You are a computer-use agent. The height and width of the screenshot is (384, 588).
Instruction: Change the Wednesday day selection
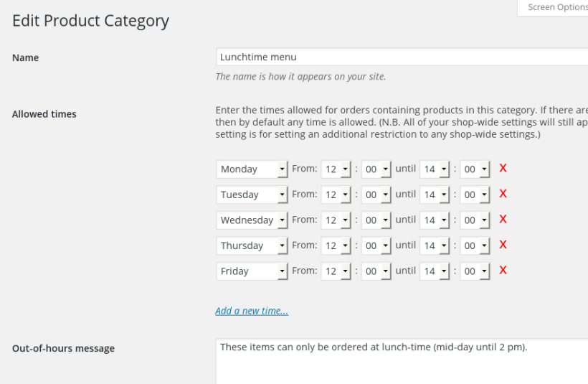(x=252, y=220)
